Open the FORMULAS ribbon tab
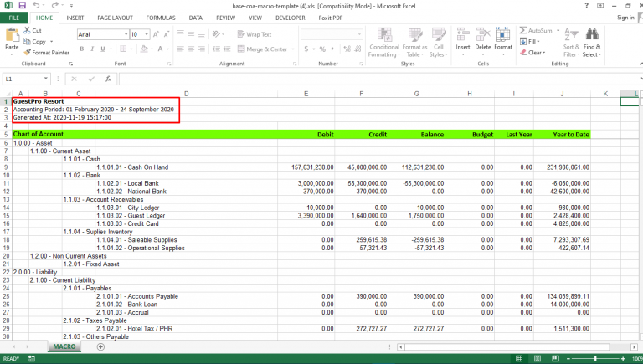The image size is (643, 364). 161,17
